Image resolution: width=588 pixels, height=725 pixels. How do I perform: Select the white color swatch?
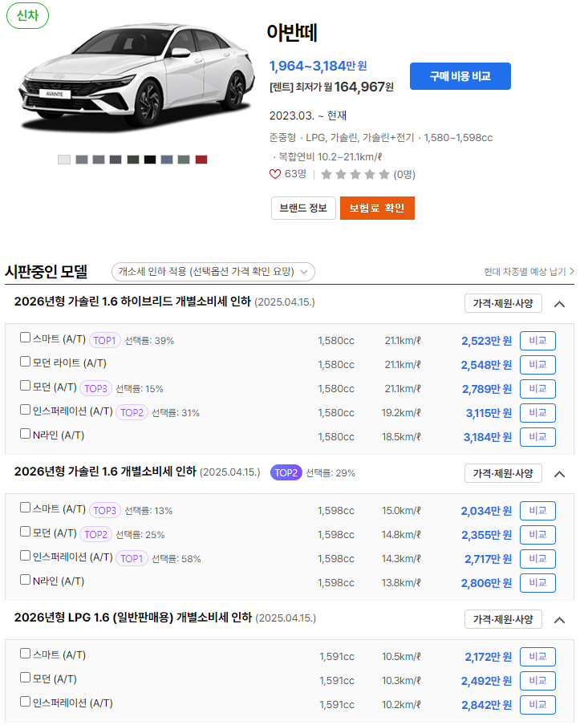[x=64, y=160]
